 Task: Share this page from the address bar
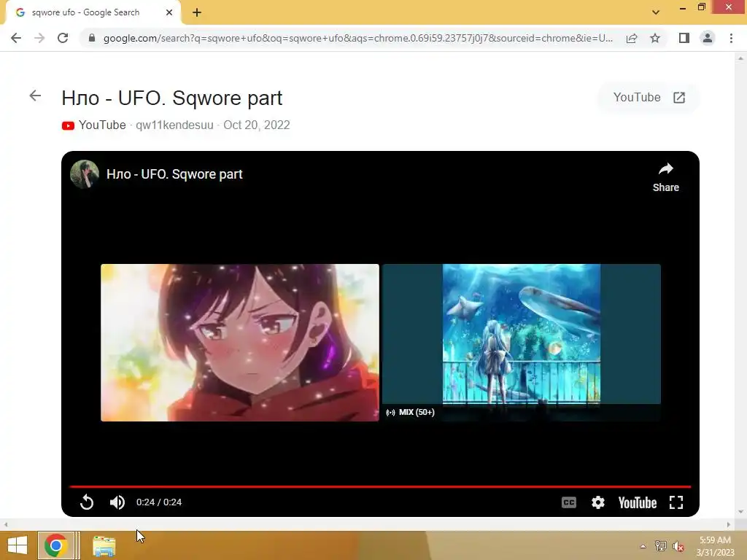pos(632,38)
